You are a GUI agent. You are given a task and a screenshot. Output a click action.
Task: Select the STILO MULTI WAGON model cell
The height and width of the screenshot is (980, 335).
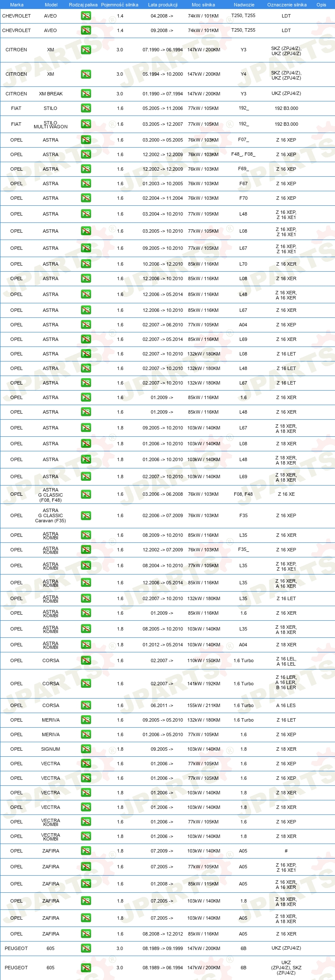pos(51,124)
